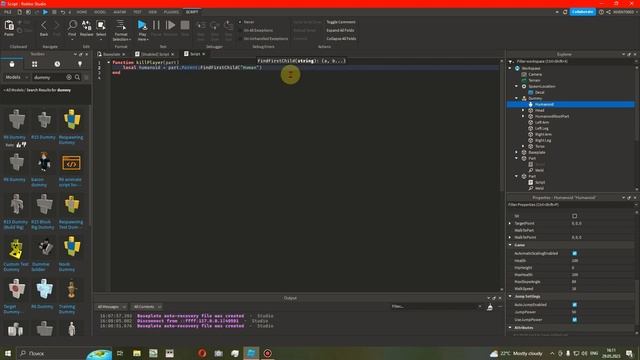Select the On All Exceptions option
Image resolution: width=640 pixels, height=360 pixels.
256,30
